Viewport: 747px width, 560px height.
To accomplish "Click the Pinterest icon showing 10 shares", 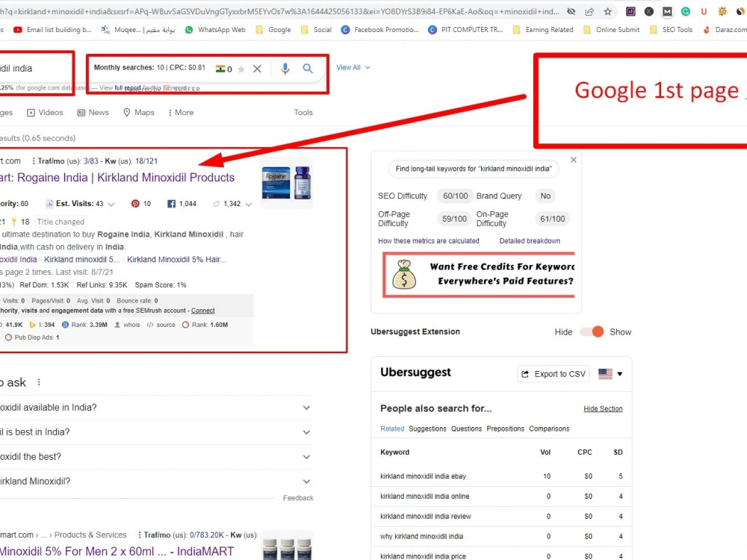I will 135,204.
